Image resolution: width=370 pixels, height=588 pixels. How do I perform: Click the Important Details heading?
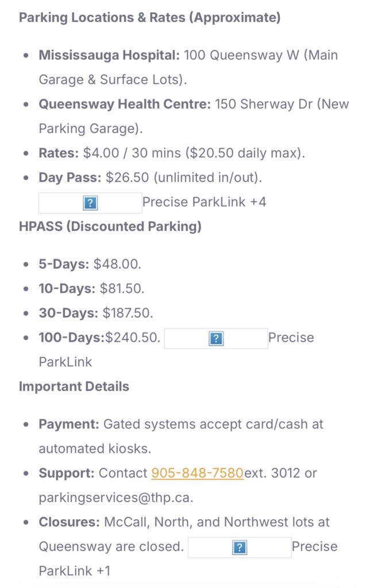tap(74, 386)
